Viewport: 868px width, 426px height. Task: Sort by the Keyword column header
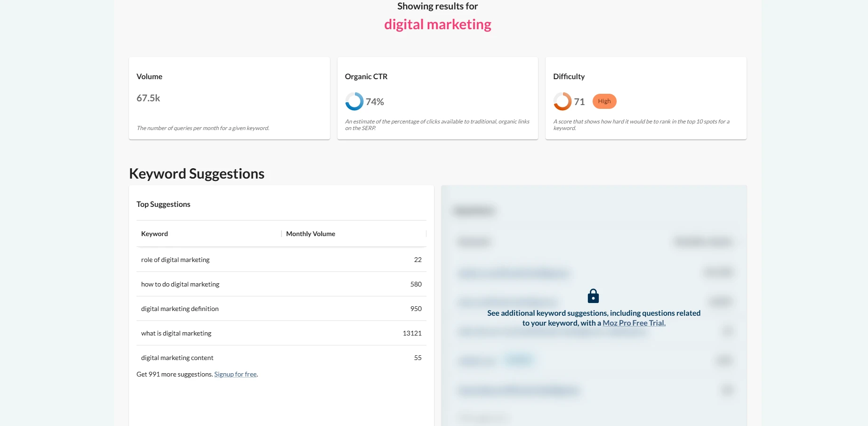pyautogui.click(x=154, y=234)
